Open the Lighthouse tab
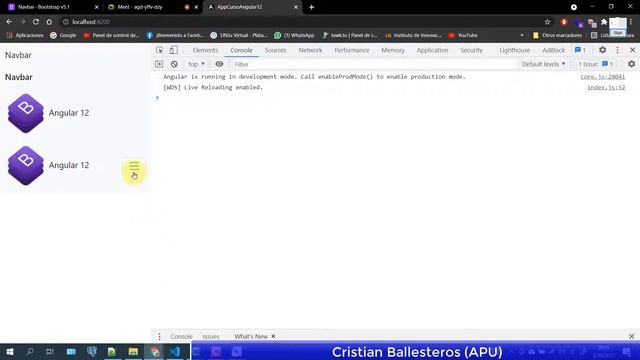 pos(514,50)
